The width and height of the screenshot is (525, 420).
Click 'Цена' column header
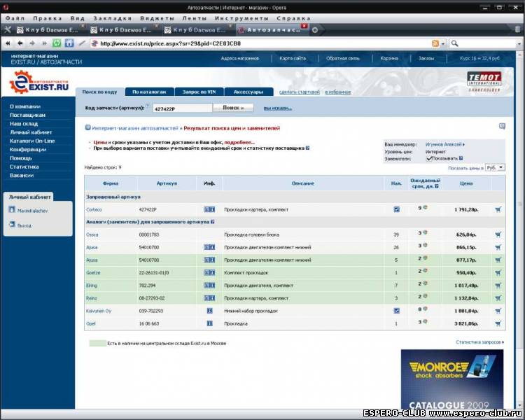466,183
